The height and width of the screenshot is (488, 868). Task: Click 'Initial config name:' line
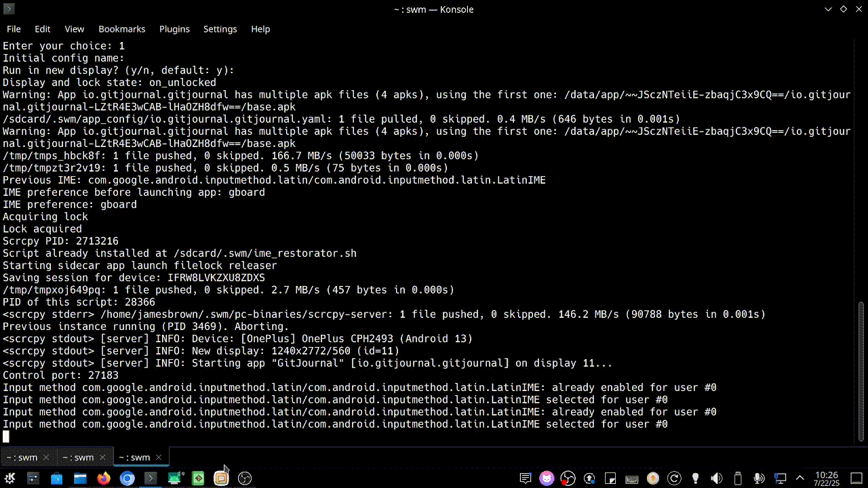pyautogui.click(x=64, y=58)
